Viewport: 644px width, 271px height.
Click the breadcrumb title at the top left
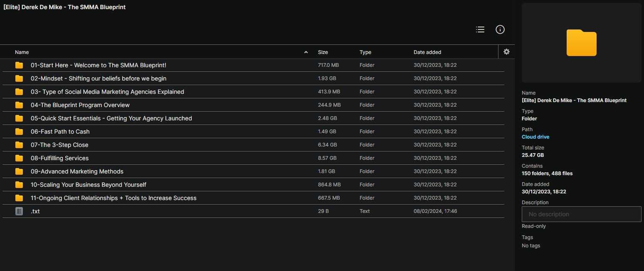coord(64,7)
